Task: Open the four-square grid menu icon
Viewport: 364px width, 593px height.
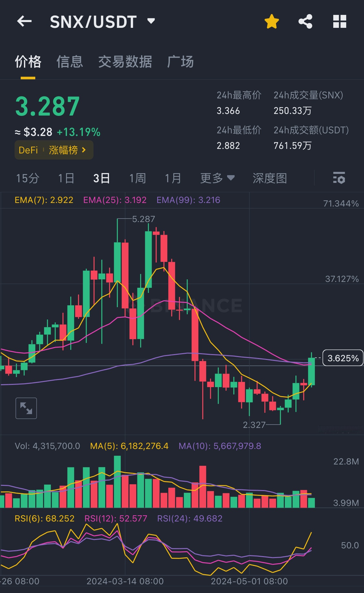Action: point(339,22)
